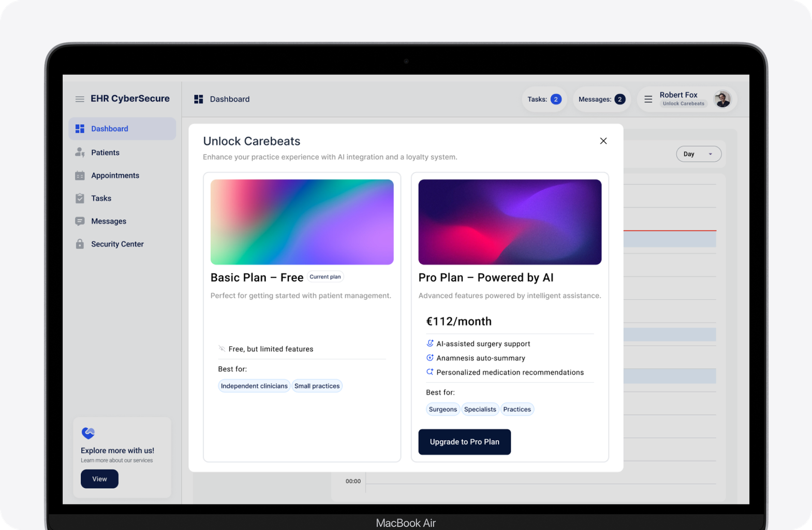
Task: Click the Upgrade to Pro Plan button
Action: point(464,442)
